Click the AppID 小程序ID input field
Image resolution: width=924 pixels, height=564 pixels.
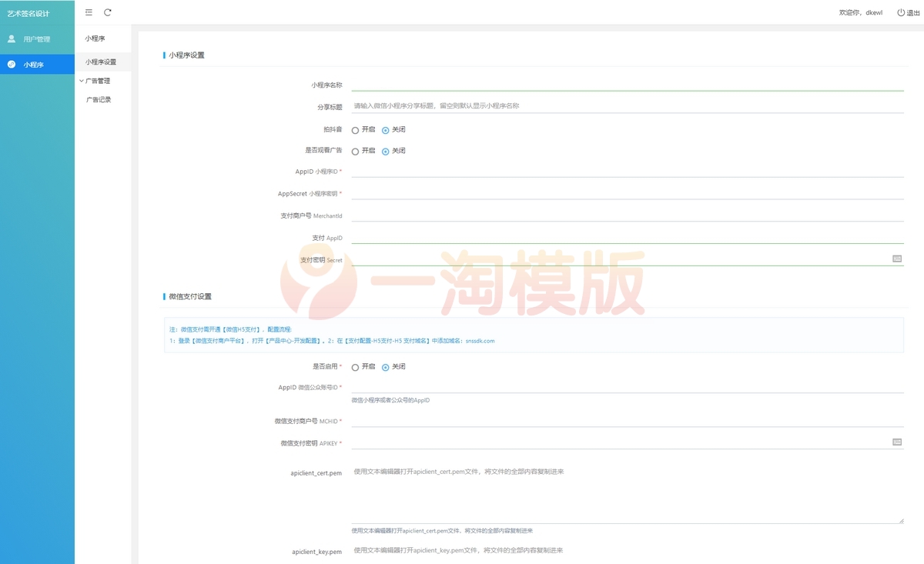pyautogui.click(x=628, y=171)
